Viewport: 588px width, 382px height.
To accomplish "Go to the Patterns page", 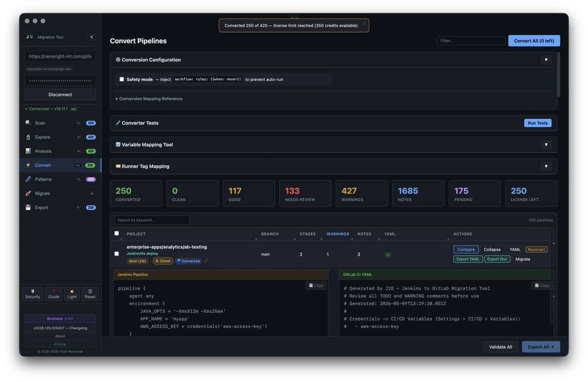I will pyautogui.click(x=60, y=179).
